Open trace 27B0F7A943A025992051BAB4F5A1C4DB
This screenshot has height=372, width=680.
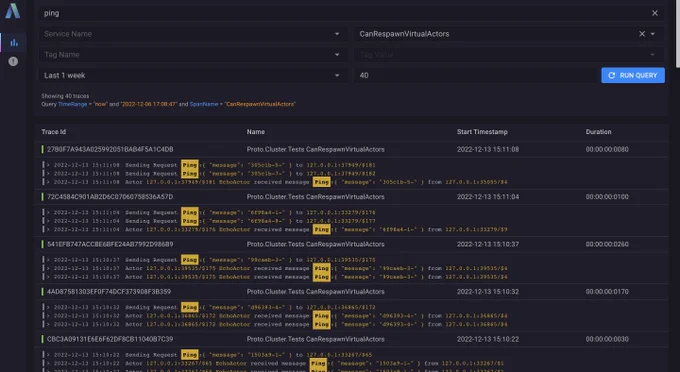coord(110,149)
